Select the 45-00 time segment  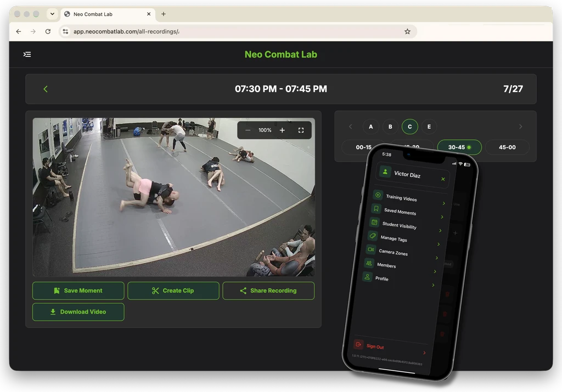(x=507, y=147)
